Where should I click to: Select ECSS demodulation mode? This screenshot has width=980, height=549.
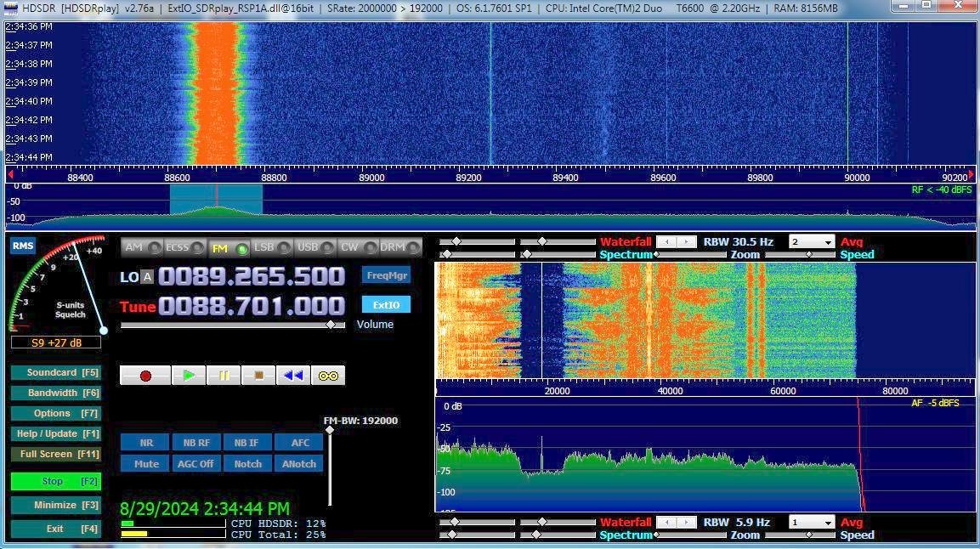pyautogui.click(x=184, y=247)
